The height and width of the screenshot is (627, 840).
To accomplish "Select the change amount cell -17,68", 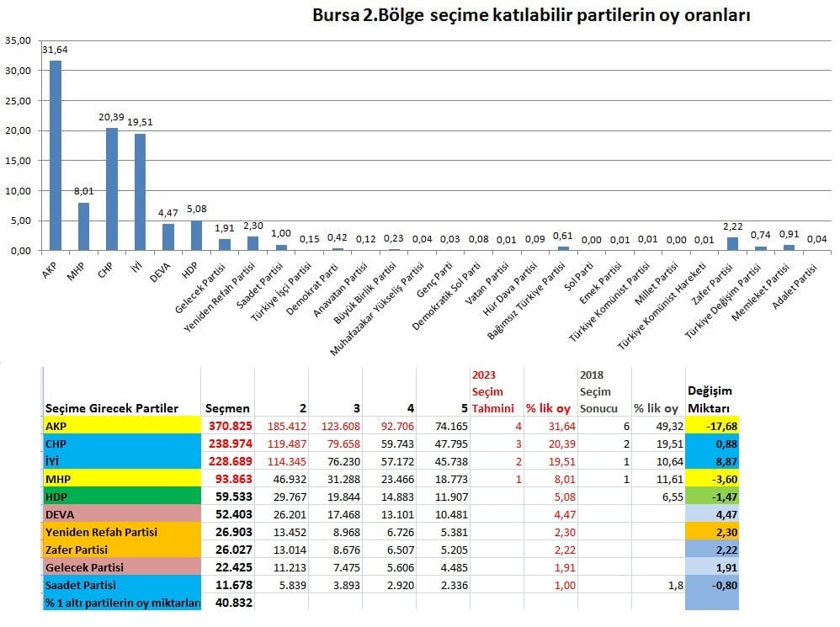I will coord(712,426).
